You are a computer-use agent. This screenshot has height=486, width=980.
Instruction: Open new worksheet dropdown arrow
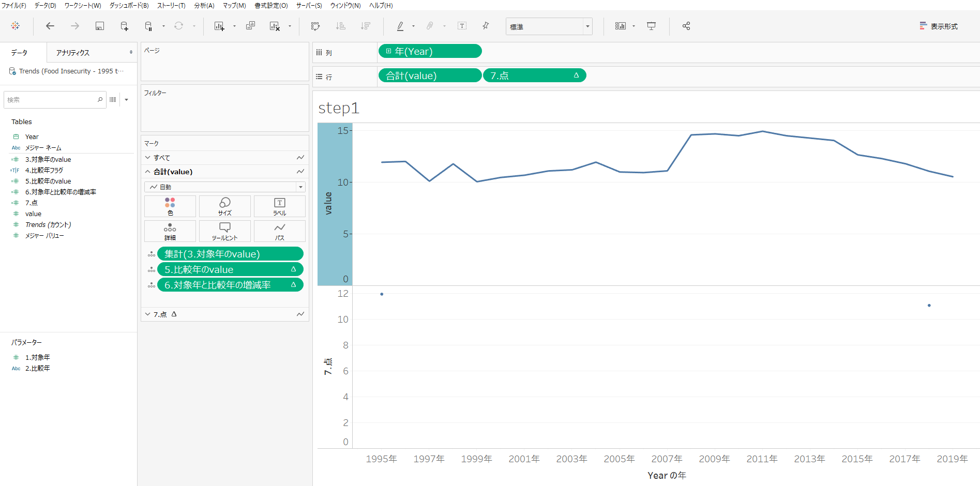[x=234, y=26]
